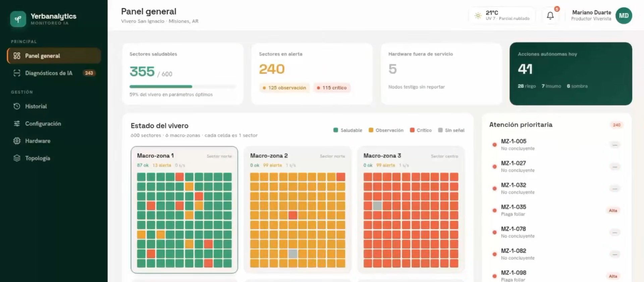
Task: Click the Alta badge for MZ-1-035
Action: click(613, 210)
